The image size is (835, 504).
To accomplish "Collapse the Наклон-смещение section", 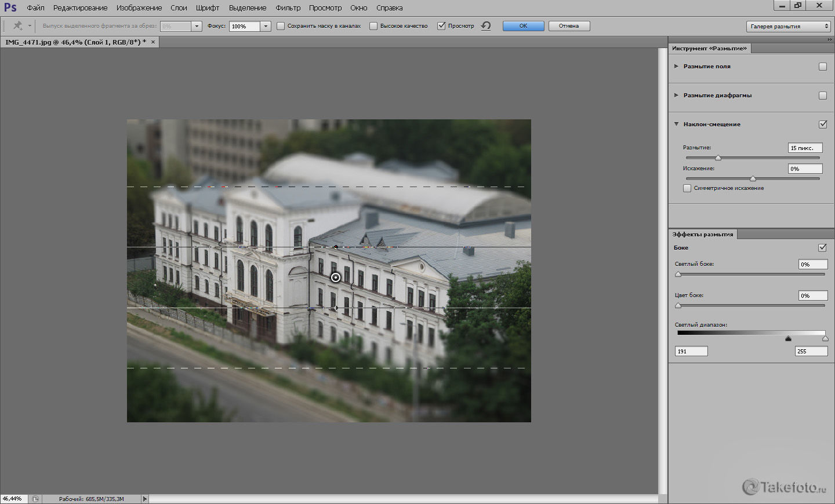I will coord(676,124).
